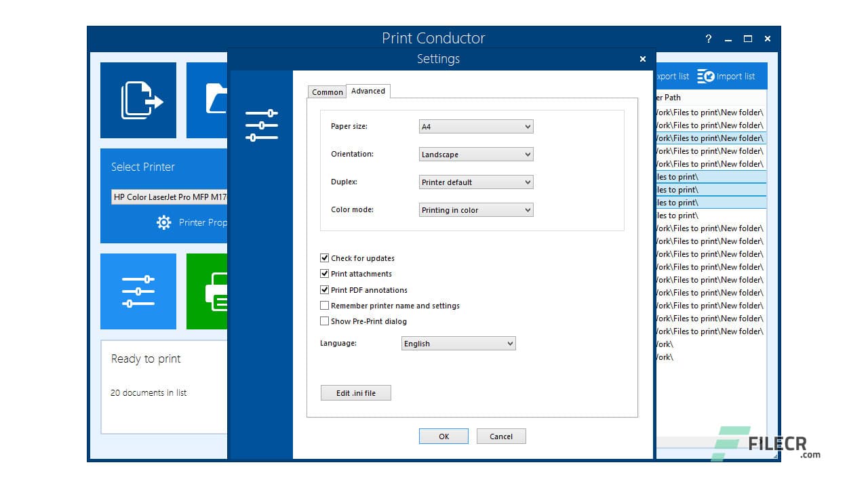Switch to the Common tab
868x488 pixels.
328,91
